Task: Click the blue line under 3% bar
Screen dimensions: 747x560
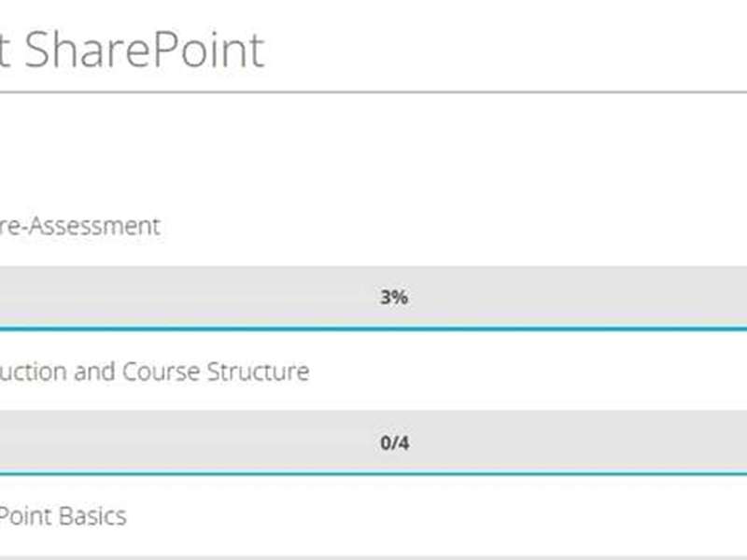Action: pos(373,328)
